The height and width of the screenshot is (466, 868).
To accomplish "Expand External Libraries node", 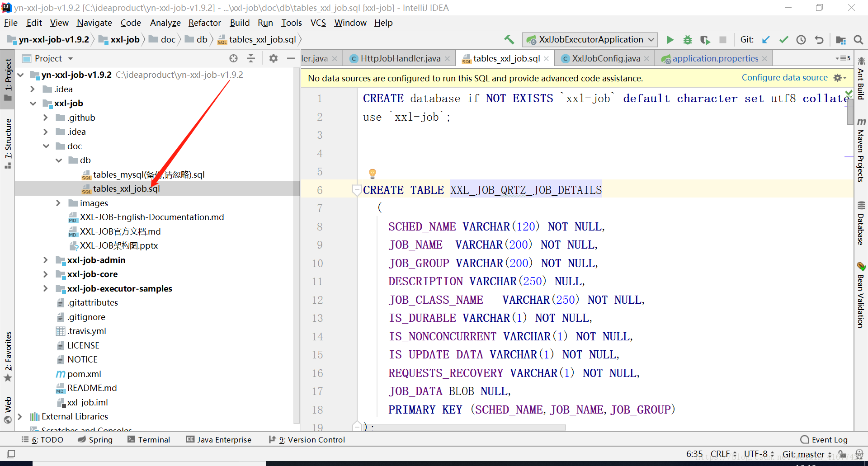I will (20, 416).
